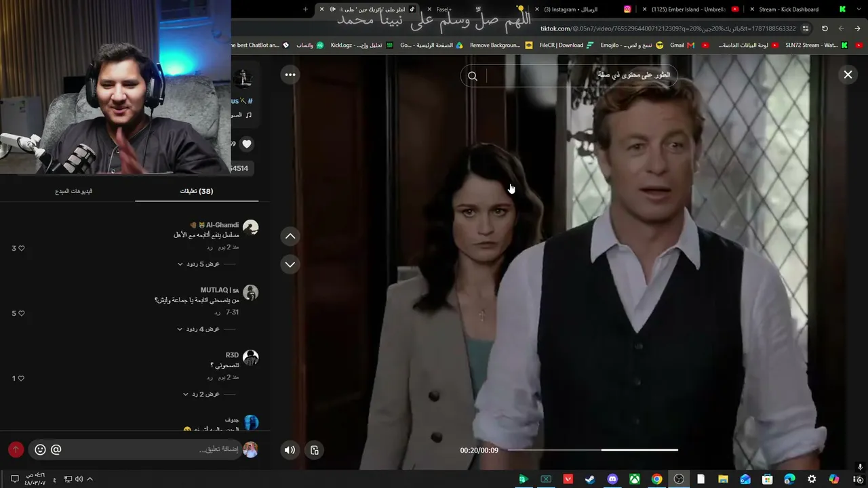868x488 pixels.
Task: Open site settings icon in address bar
Action: 806,28
